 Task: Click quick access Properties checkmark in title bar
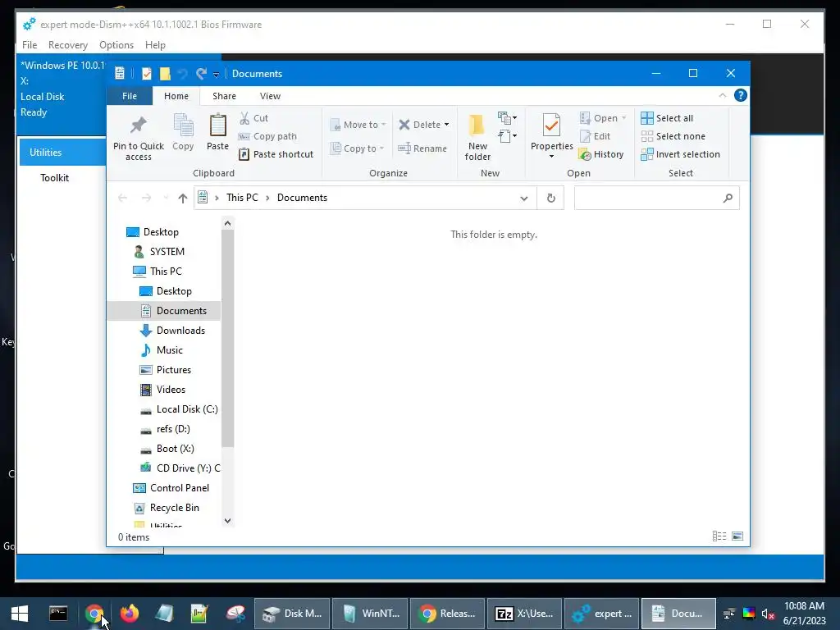coord(146,73)
